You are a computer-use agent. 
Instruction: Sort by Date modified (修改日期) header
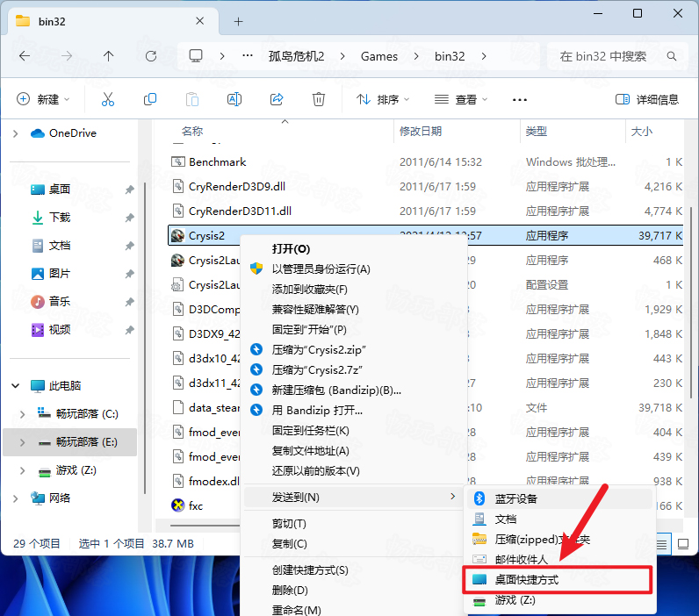[x=421, y=131]
